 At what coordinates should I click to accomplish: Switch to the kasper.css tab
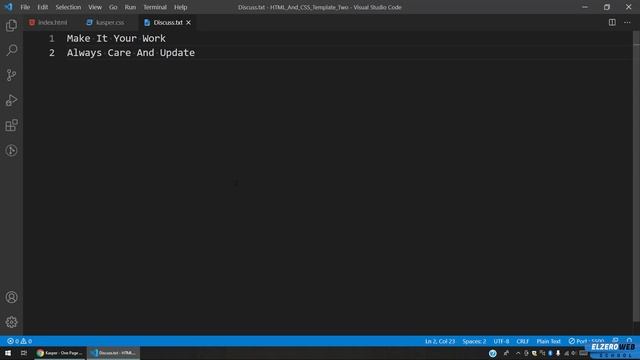[x=109, y=22]
